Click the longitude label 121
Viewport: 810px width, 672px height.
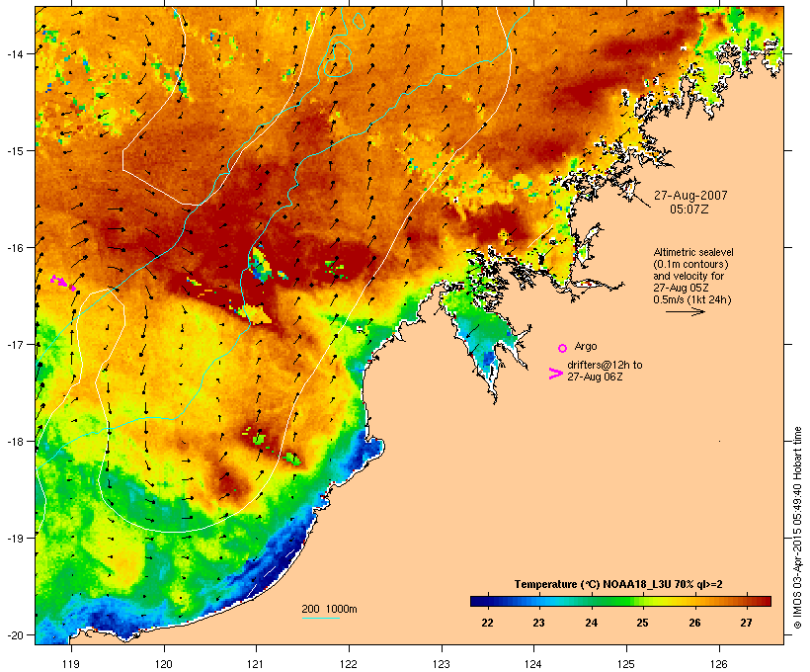click(x=256, y=664)
